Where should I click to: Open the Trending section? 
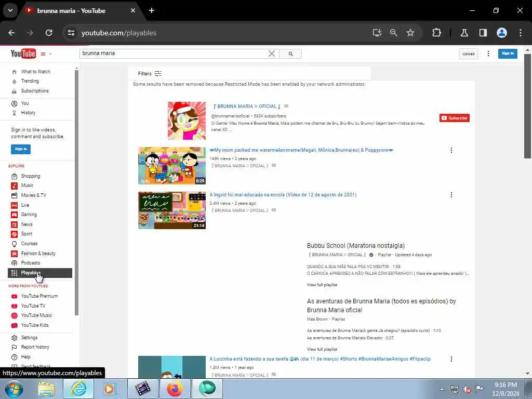(x=30, y=81)
